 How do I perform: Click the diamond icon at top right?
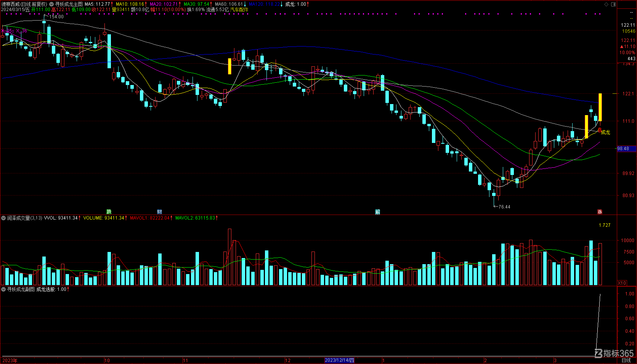click(x=607, y=4)
